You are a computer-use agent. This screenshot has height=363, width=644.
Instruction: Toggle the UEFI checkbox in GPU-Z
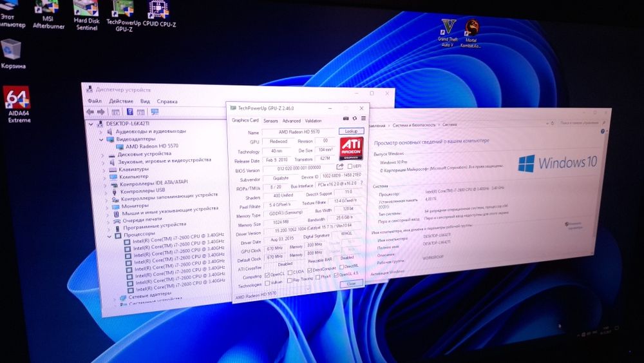click(x=350, y=166)
